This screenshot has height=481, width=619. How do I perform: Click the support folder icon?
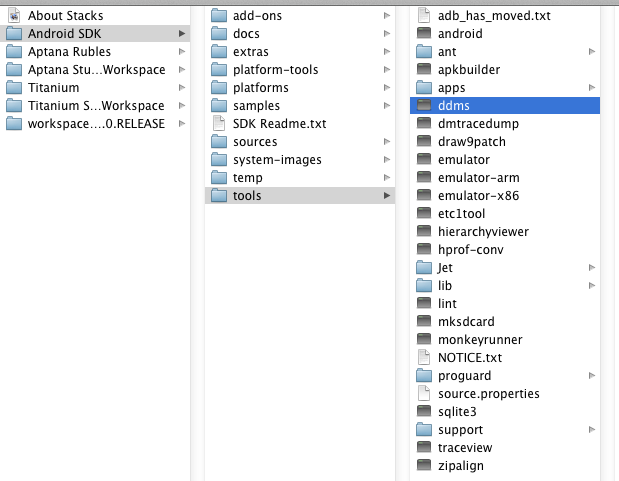pyautogui.click(x=424, y=430)
